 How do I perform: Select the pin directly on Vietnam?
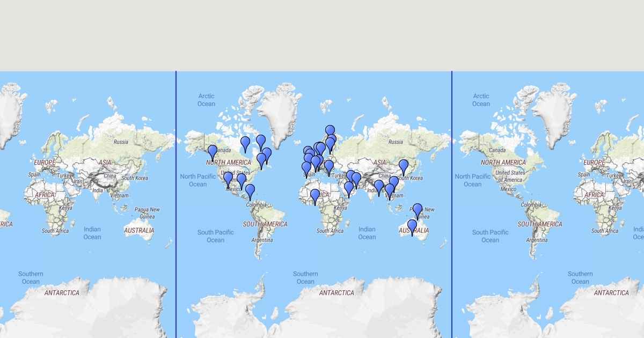[x=390, y=190]
